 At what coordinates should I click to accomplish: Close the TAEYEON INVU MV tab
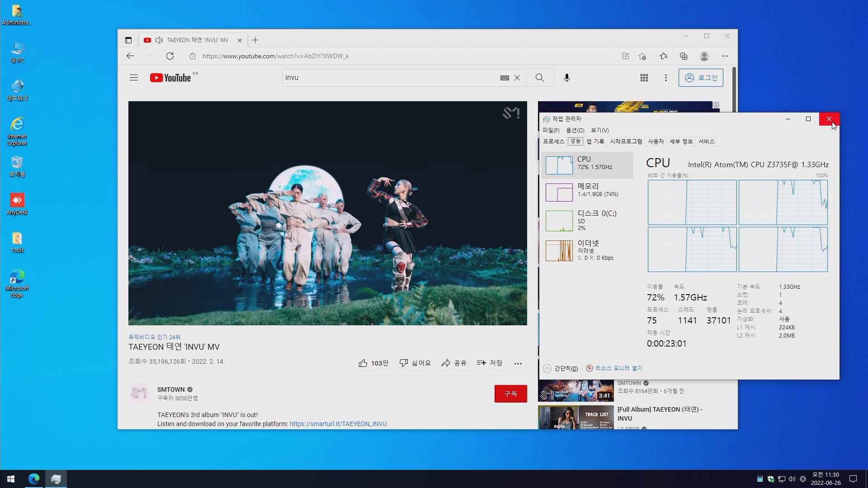click(240, 40)
